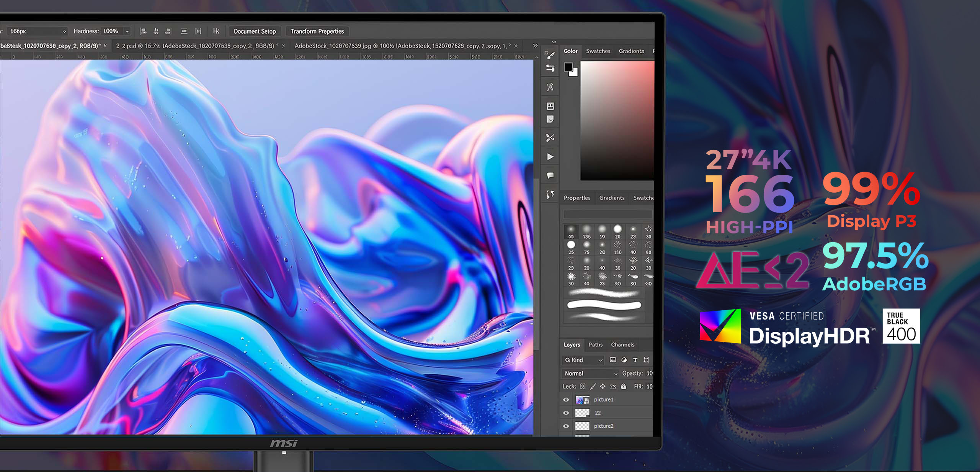Image resolution: width=980 pixels, height=472 pixels.
Task: Open the sticky note icon in the side strip
Action: (550, 119)
